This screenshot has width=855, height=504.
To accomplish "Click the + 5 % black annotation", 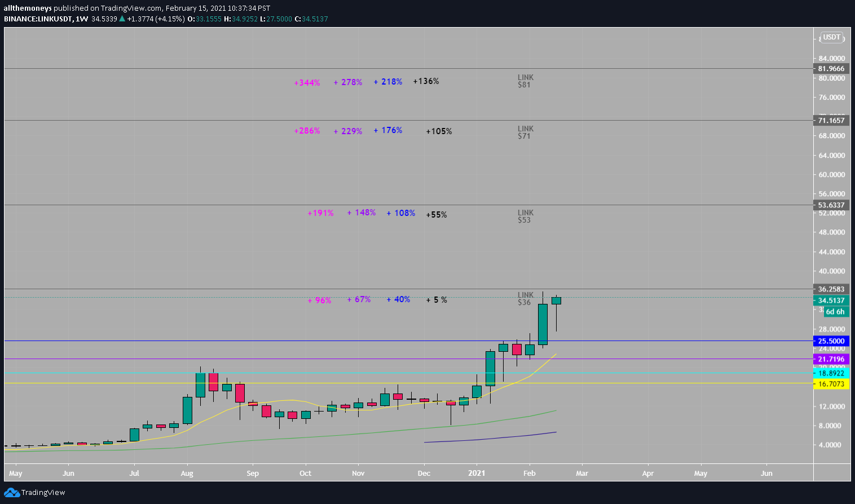I will pyautogui.click(x=437, y=300).
